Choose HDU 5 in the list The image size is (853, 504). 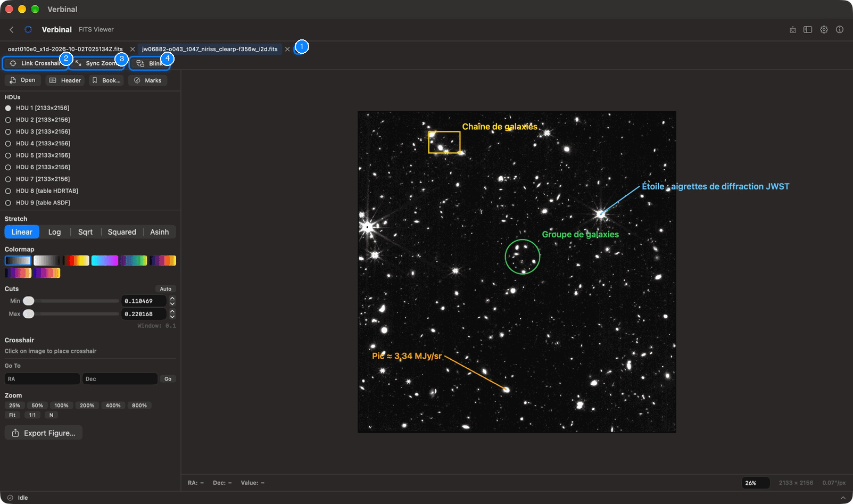(38, 155)
